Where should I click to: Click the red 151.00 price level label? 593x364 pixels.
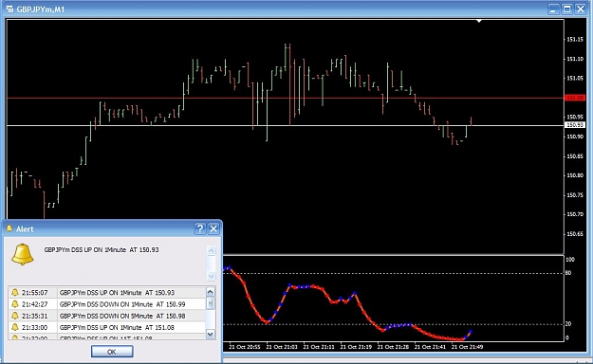(x=574, y=98)
